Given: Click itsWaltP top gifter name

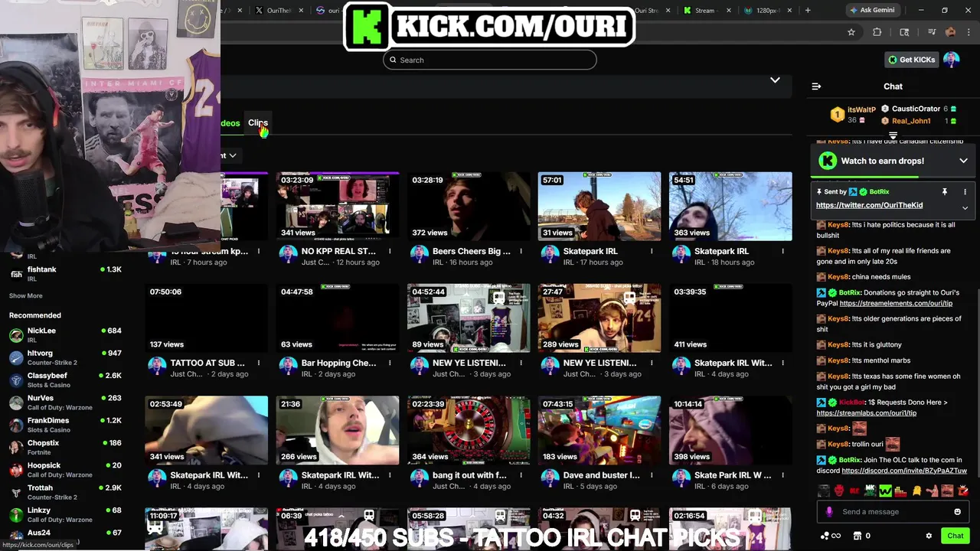Looking at the screenshot, I should (x=861, y=109).
